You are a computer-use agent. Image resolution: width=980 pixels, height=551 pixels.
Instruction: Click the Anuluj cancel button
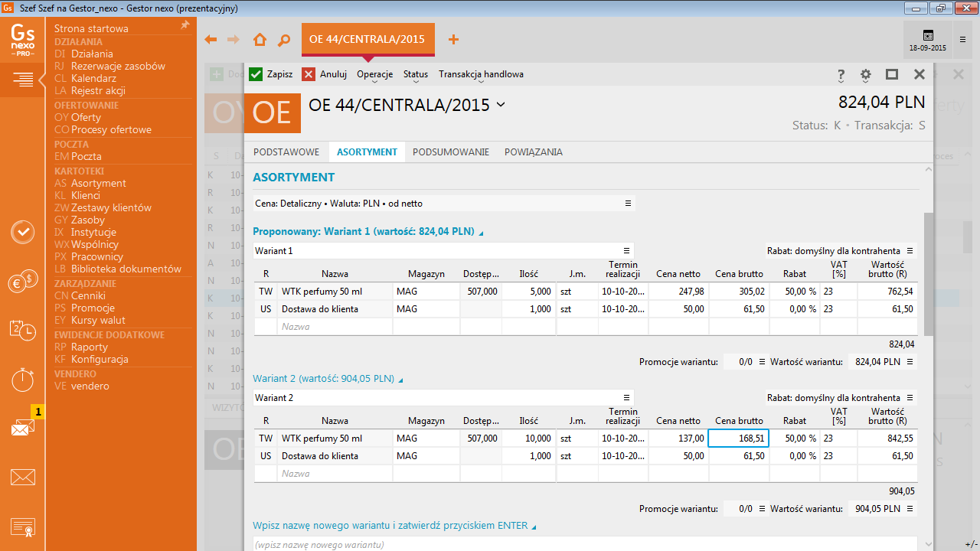(x=325, y=74)
